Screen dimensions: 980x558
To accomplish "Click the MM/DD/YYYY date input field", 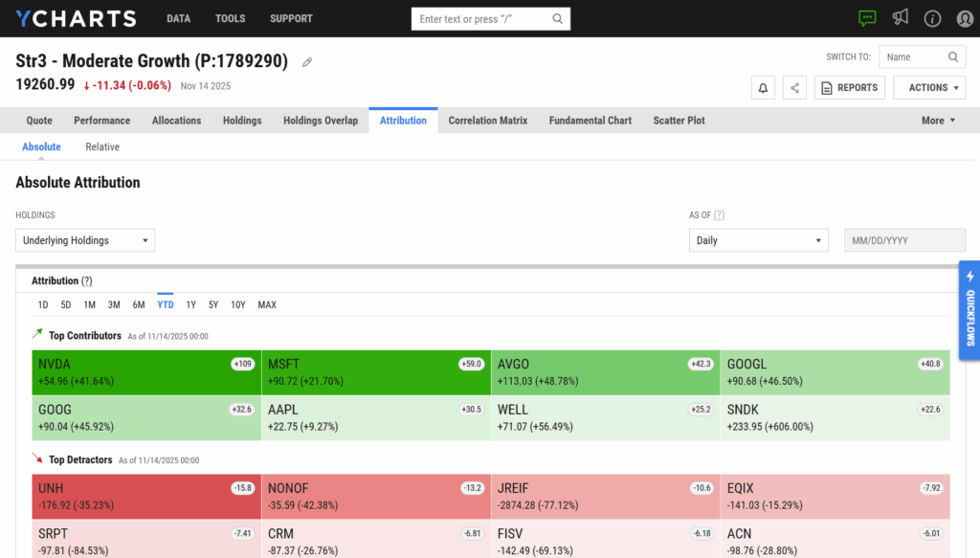I will pyautogui.click(x=904, y=240).
